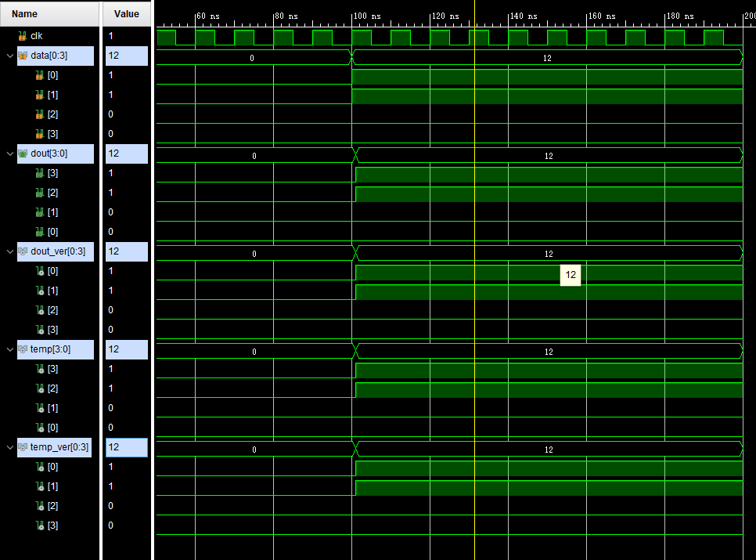Select the temp_ver[0:3] signal row
Image resolution: width=756 pixels, height=560 pixels.
coord(55,448)
